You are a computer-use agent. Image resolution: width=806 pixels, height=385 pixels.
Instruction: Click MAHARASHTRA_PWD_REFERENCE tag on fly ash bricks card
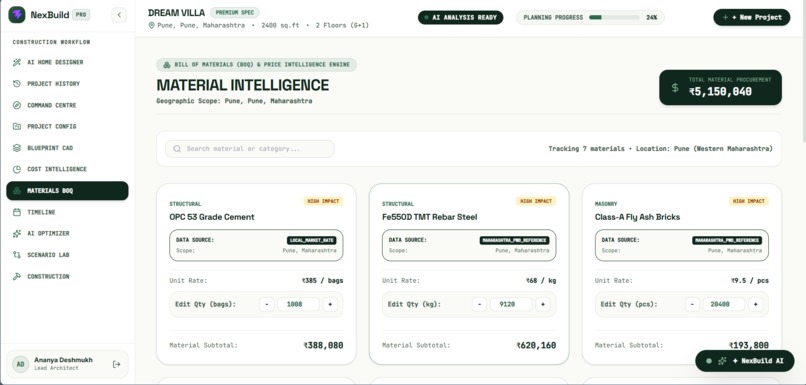(727, 240)
